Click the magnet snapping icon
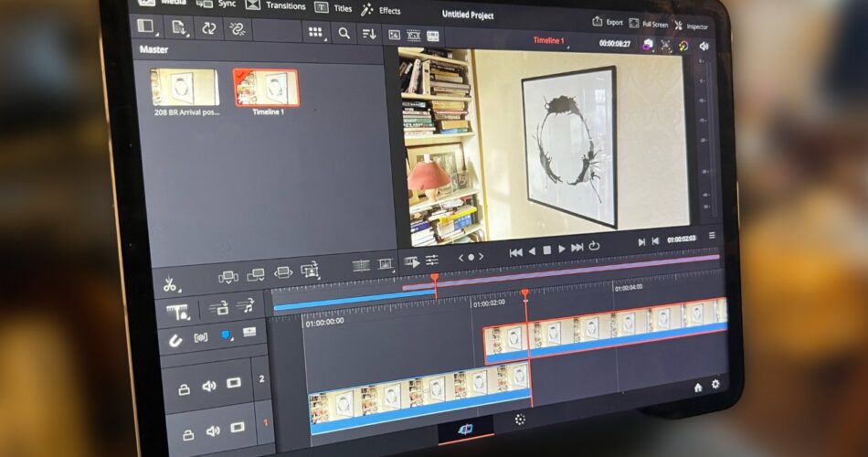The image size is (868, 457). [176, 340]
